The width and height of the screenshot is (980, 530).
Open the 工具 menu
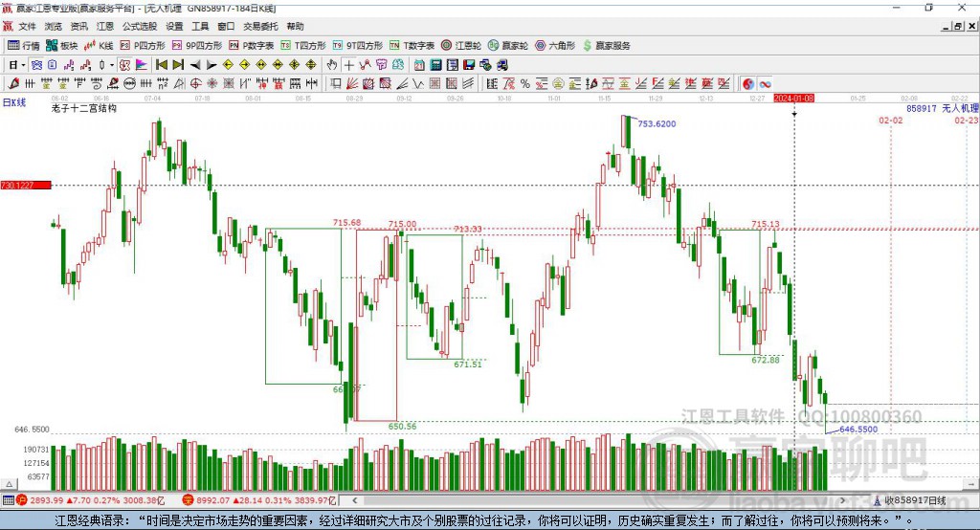point(200,26)
